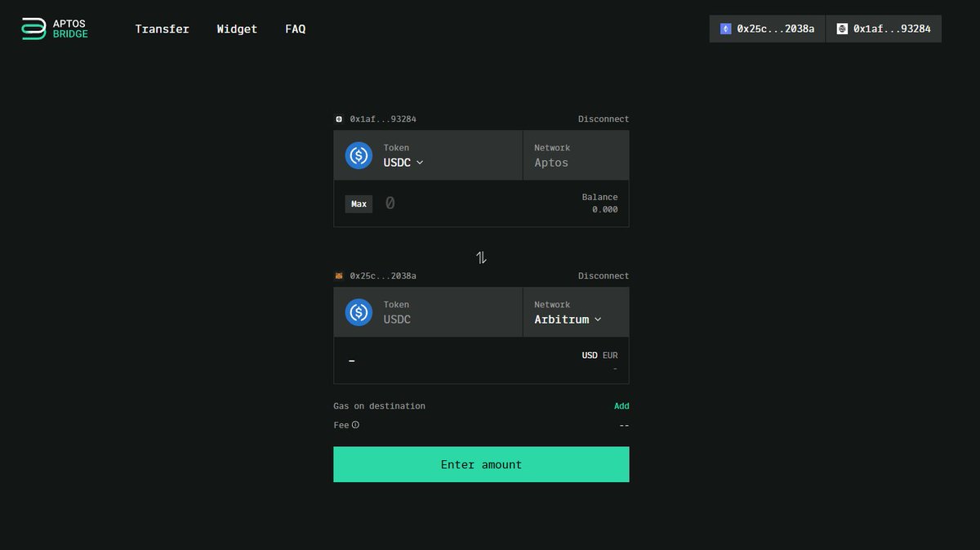The width and height of the screenshot is (980, 550).
Task: Click the Ethereum icon in the header wallet button
Action: click(x=725, y=29)
